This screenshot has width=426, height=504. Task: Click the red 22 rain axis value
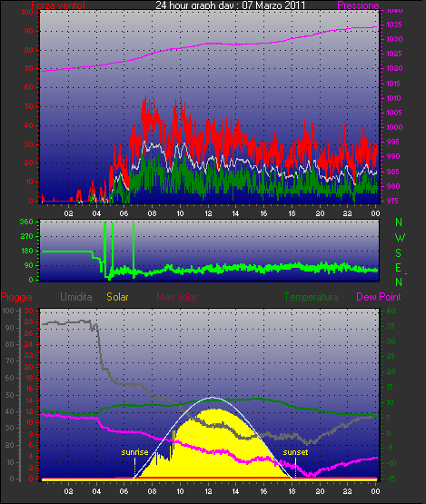[29, 355]
